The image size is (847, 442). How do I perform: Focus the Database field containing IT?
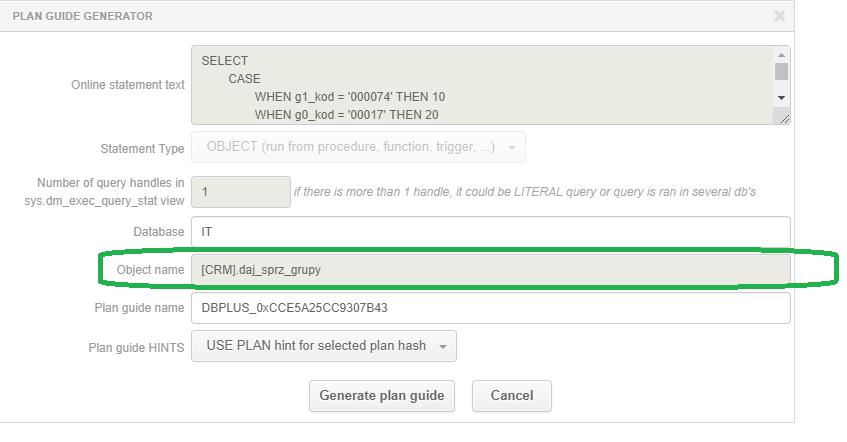pos(490,232)
